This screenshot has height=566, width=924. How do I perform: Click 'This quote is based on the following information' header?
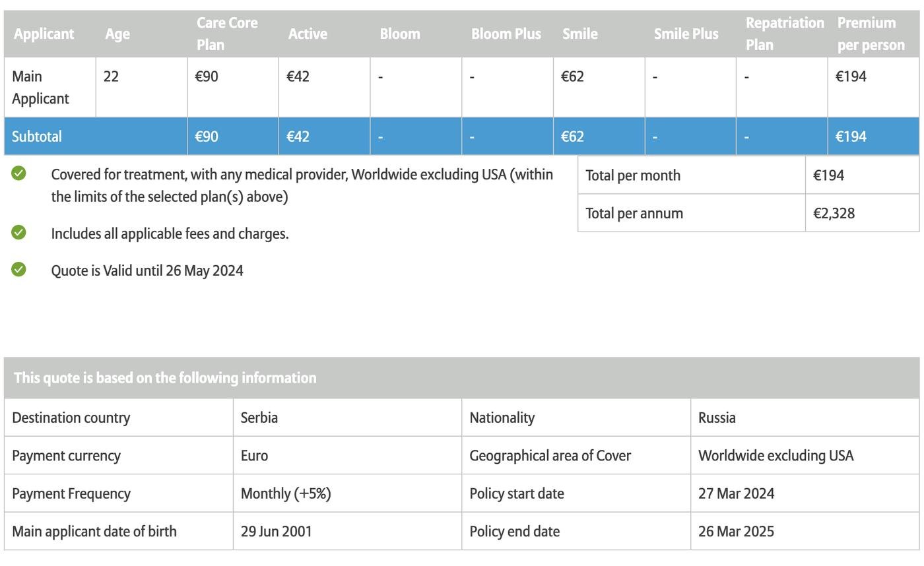(x=165, y=378)
